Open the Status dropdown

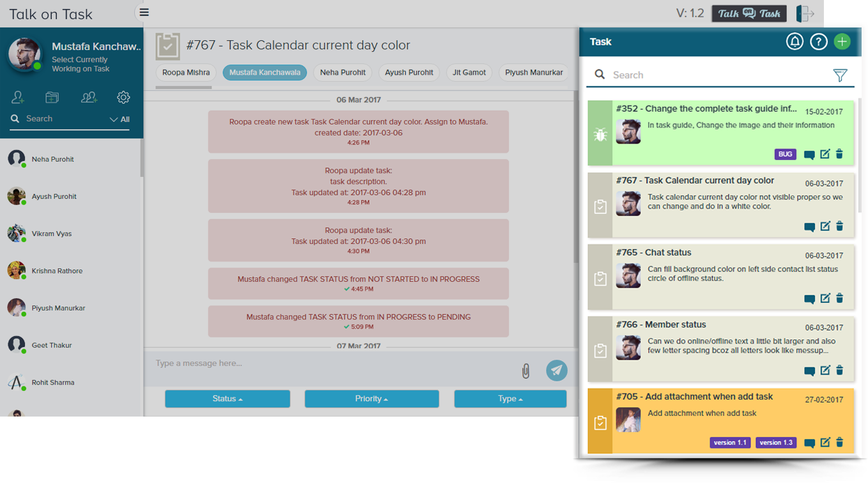(x=228, y=399)
